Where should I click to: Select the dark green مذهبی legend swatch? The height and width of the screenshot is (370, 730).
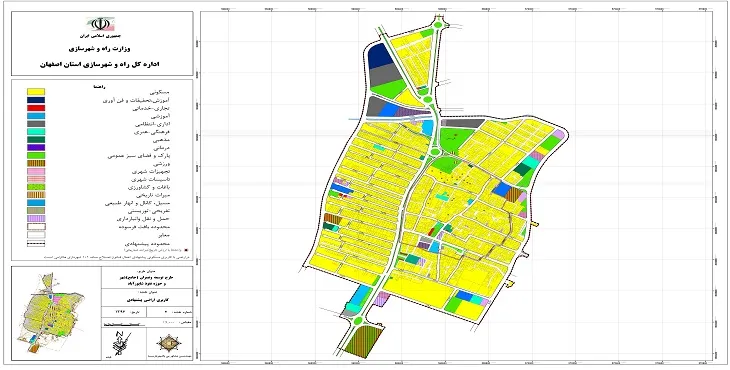click(36, 140)
